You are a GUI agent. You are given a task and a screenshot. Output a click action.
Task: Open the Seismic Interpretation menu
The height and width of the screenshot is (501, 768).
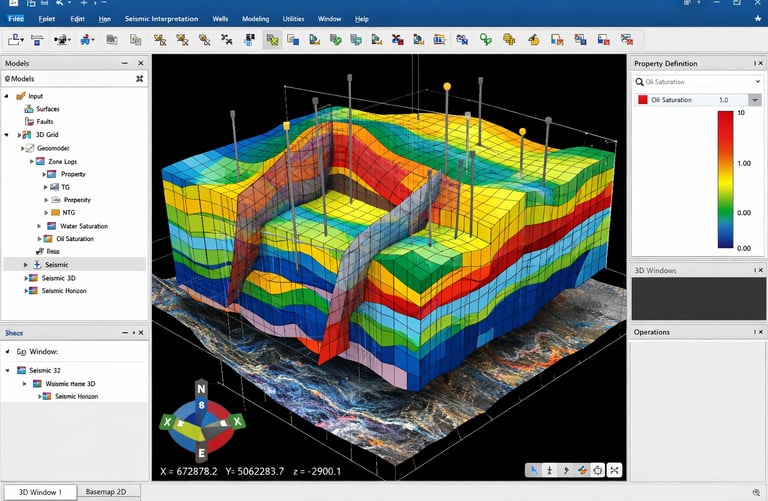[162, 19]
